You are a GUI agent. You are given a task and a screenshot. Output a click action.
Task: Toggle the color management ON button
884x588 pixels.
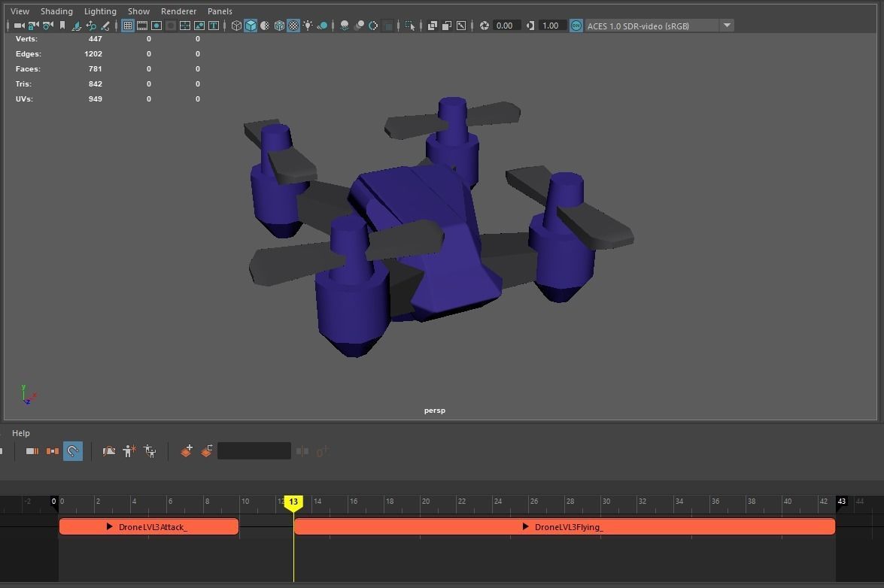click(x=576, y=26)
